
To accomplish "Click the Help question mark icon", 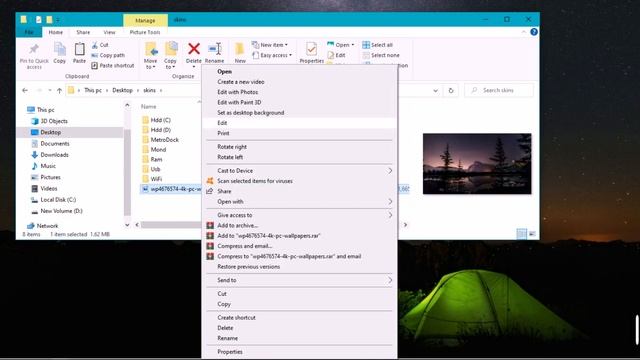I will 534,32.
